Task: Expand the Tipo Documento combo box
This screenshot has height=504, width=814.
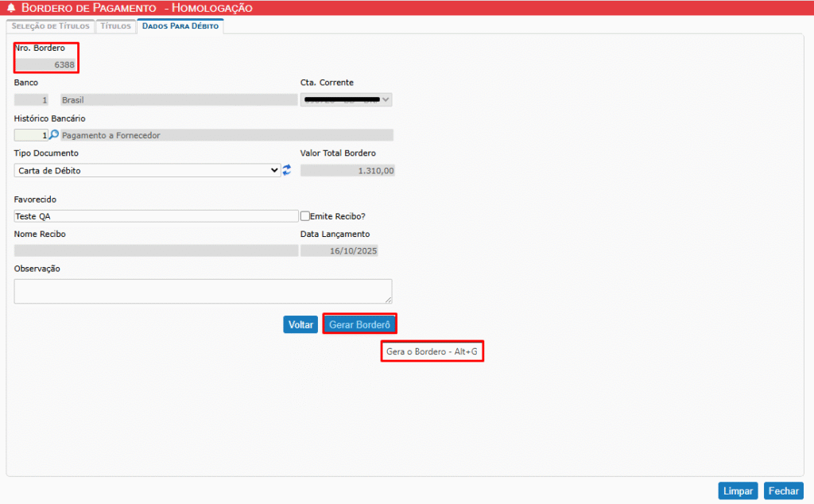Action: (147, 170)
